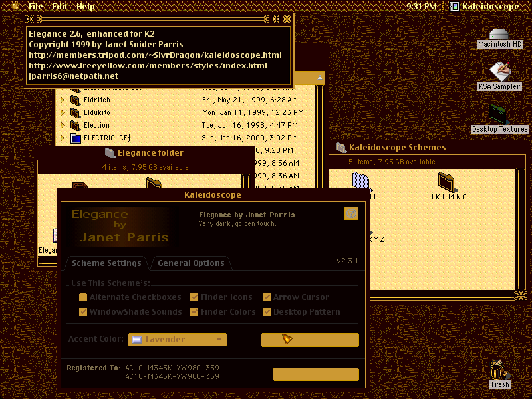Expand the Eldukito folder disclosure triangle
The height and width of the screenshot is (399, 532).
(62, 112)
